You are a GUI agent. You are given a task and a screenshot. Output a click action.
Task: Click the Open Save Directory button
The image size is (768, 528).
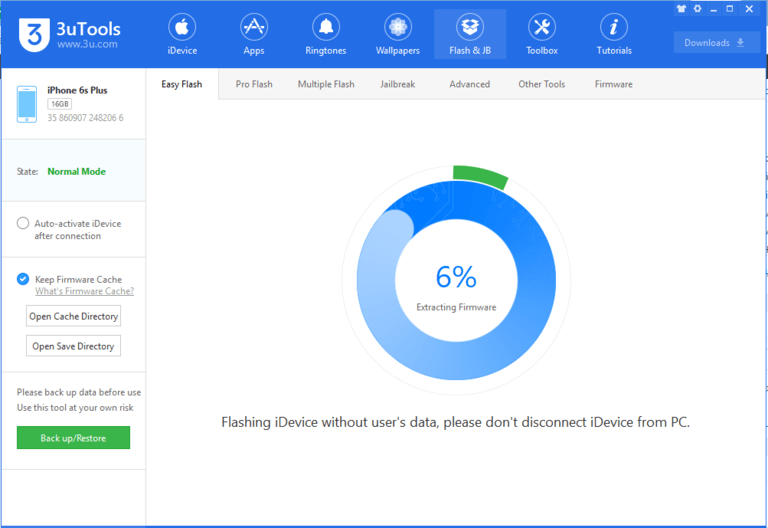73,346
